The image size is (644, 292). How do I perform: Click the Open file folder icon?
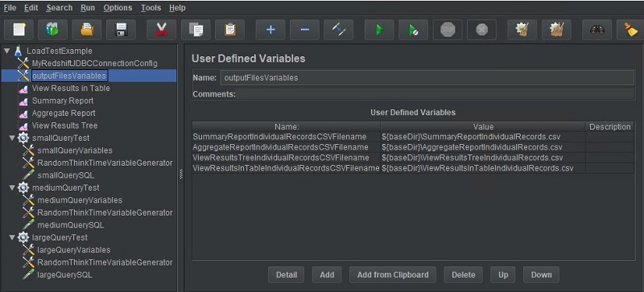87,30
